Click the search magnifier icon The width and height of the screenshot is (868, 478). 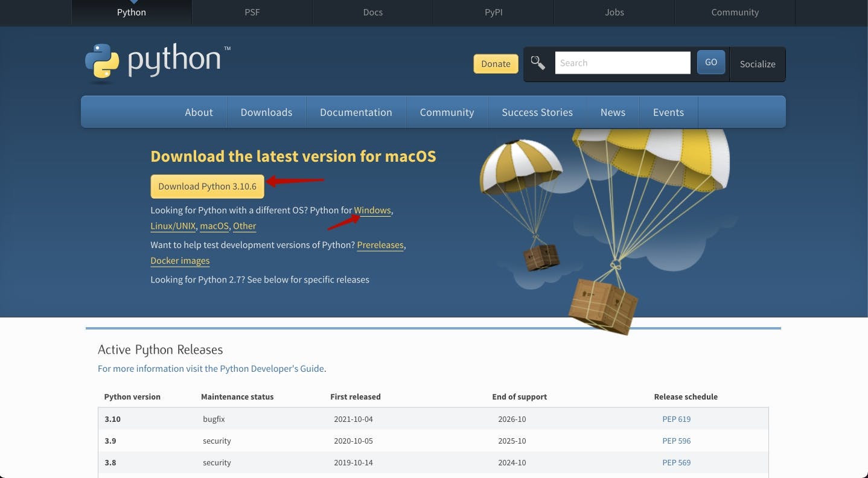[x=538, y=63]
